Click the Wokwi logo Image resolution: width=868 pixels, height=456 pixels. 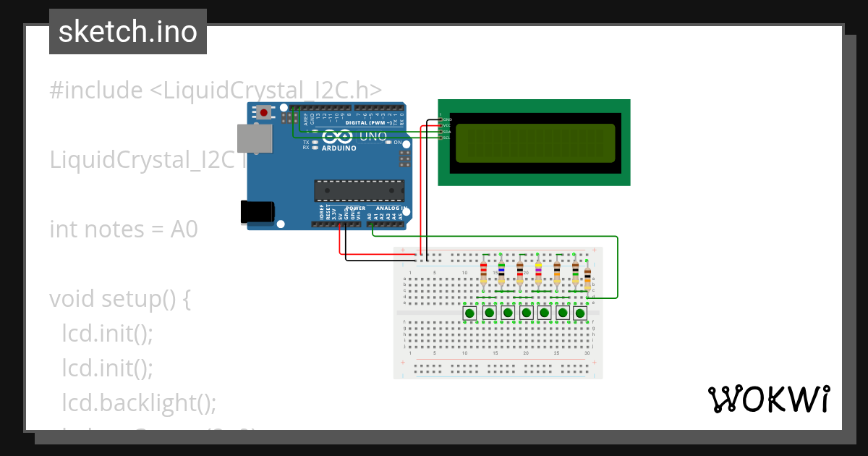coord(768,399)
